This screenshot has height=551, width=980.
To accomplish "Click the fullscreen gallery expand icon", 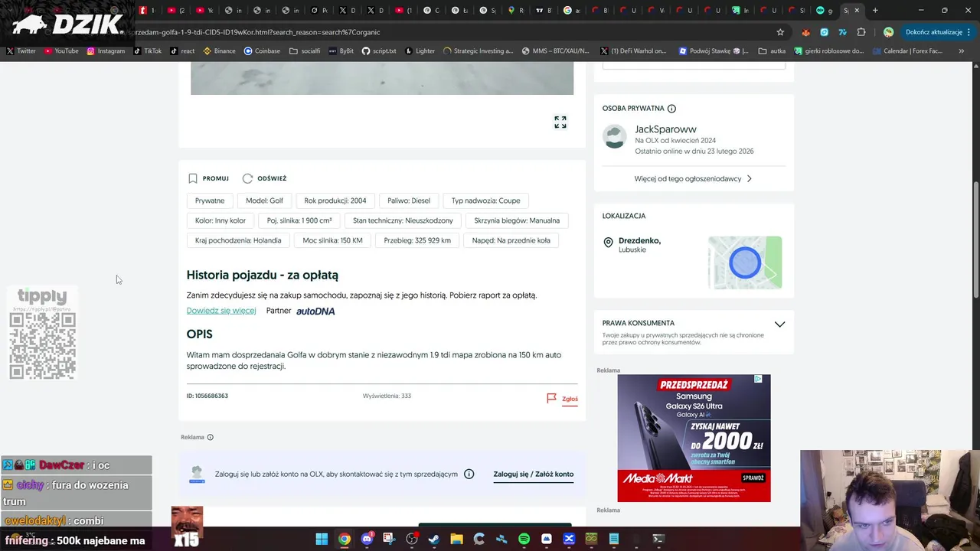I will [x=560, y=122].
